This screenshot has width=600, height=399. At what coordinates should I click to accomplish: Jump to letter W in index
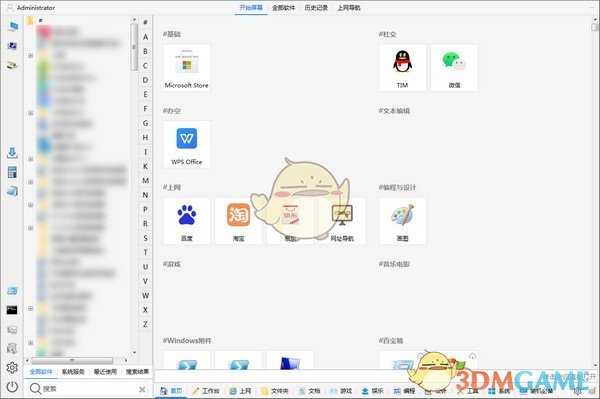(145, 295)
